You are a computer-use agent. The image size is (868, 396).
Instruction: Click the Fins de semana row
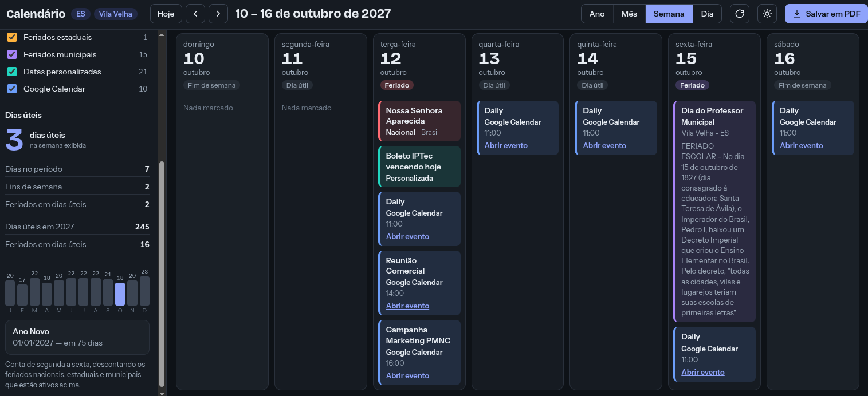[x=77, y=187]
